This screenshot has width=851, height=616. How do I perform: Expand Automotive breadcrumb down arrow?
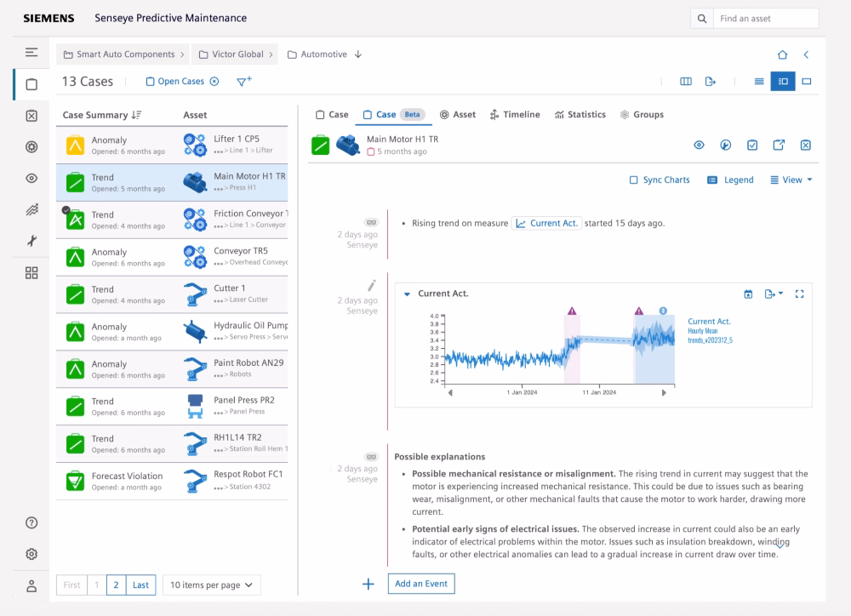[x=358, y=54]
